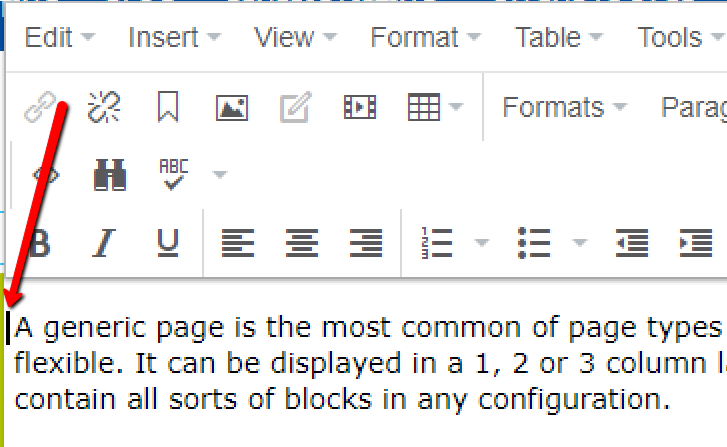Toggle underline formatting
The image size is (727, 447).
click(168, 242)
